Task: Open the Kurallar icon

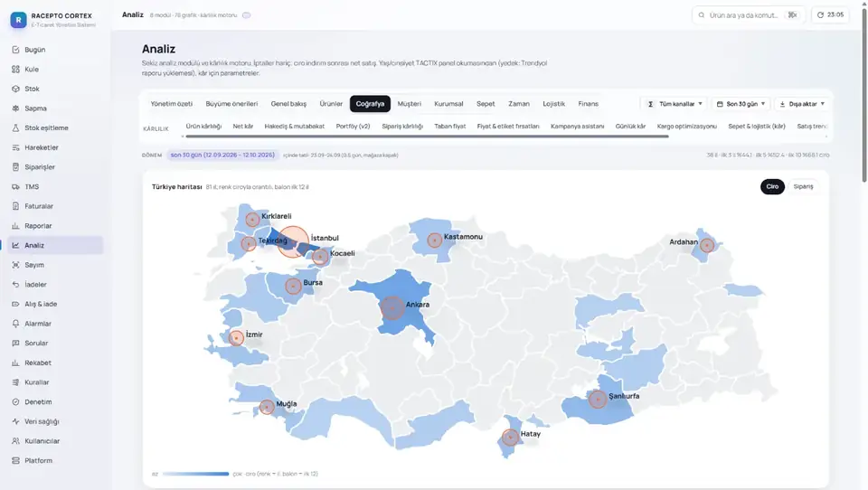Action: click(15, 382)
